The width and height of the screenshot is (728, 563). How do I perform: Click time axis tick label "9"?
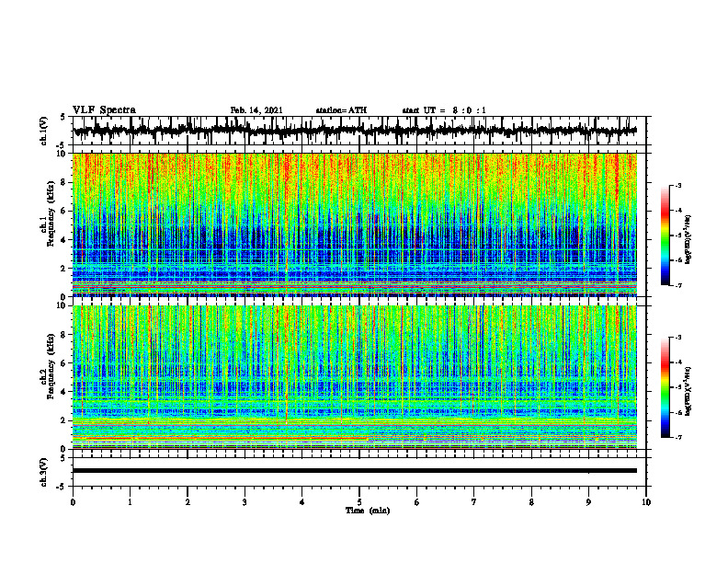click(x=588, y=502)
